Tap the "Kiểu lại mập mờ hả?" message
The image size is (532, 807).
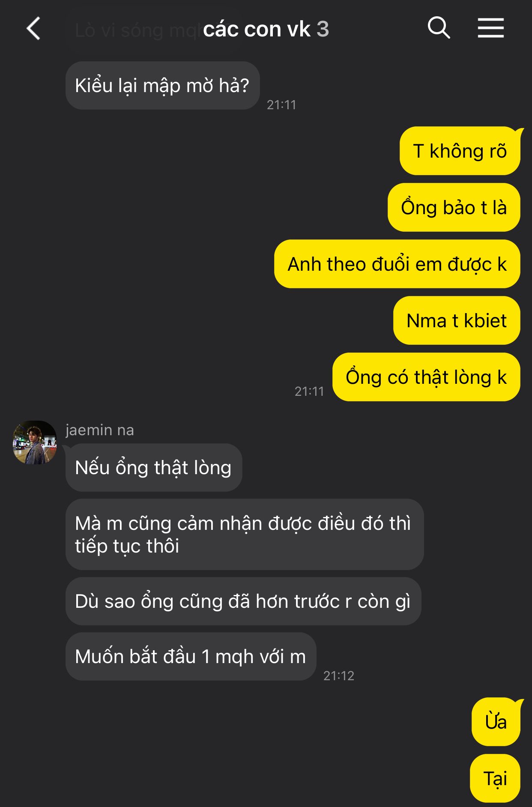tap(163, 86)
